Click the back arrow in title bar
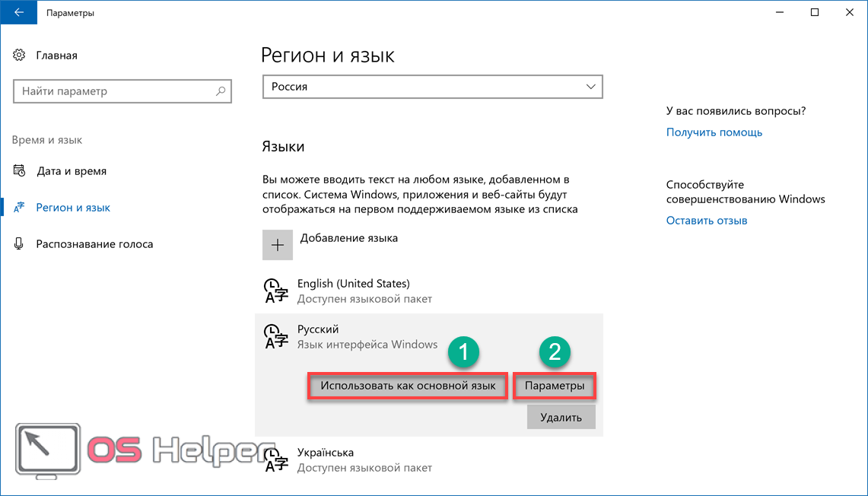This screenshot has width=868, height=496. coord(17,13)
